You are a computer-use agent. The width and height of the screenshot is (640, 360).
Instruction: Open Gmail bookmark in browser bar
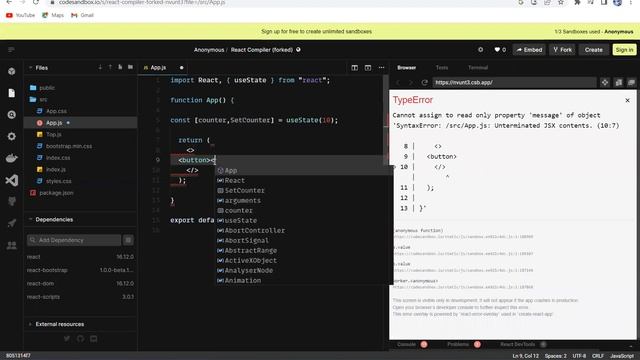point(82,15)
